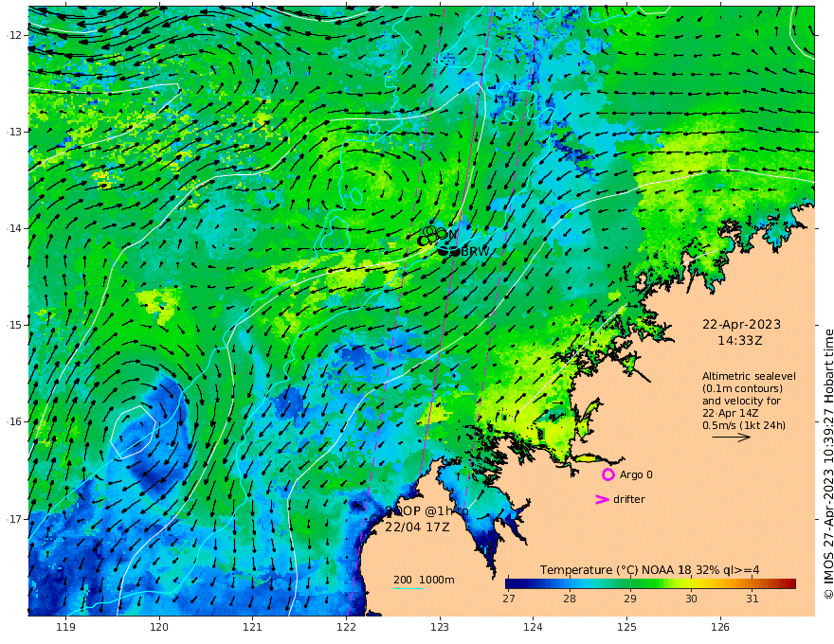Click the color bar tick label 27
The width and height of the screenshot is (834, 644).
509,599
